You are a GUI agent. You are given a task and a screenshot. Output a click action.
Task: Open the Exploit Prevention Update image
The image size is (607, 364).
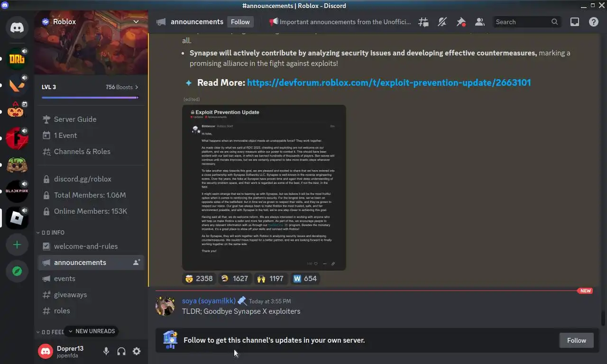coord(264,188)
